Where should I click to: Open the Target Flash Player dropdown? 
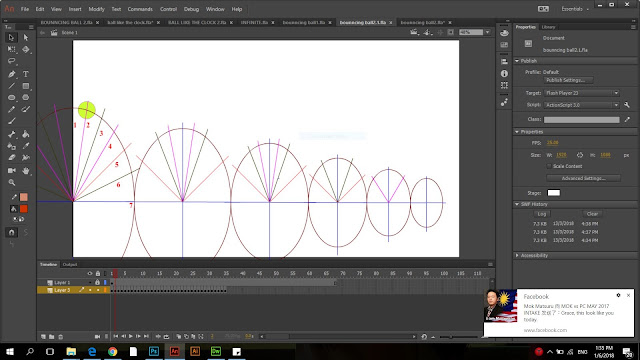(x=582, y=93)
